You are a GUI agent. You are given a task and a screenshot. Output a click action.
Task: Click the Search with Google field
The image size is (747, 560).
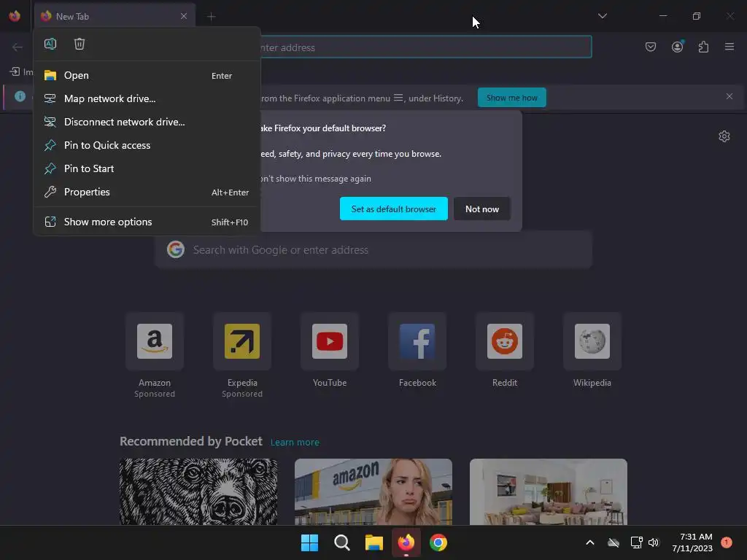373,249
